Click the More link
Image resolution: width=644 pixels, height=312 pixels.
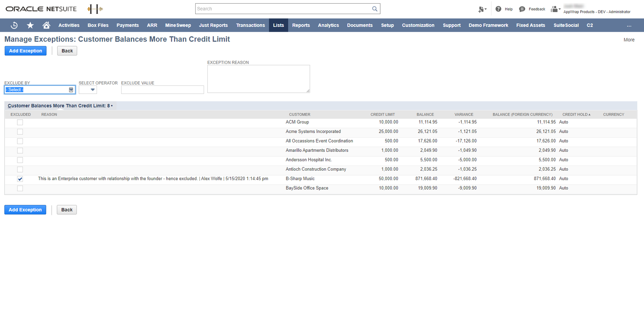[629, 40]
